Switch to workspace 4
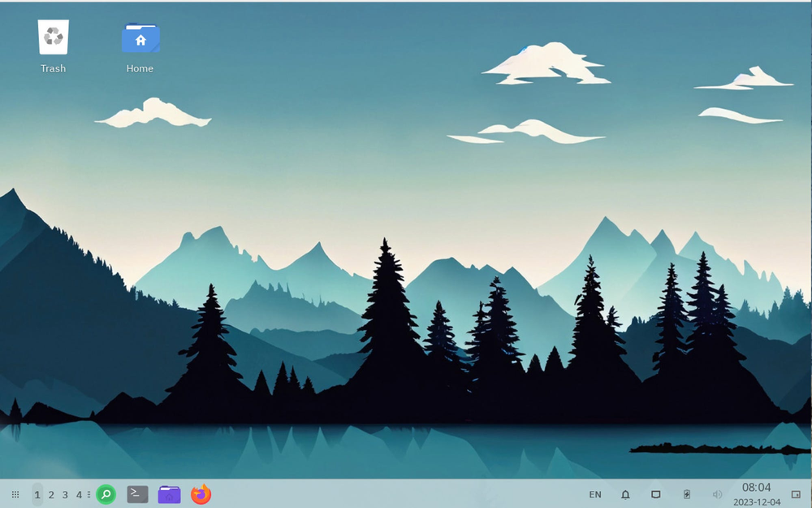 80,495
